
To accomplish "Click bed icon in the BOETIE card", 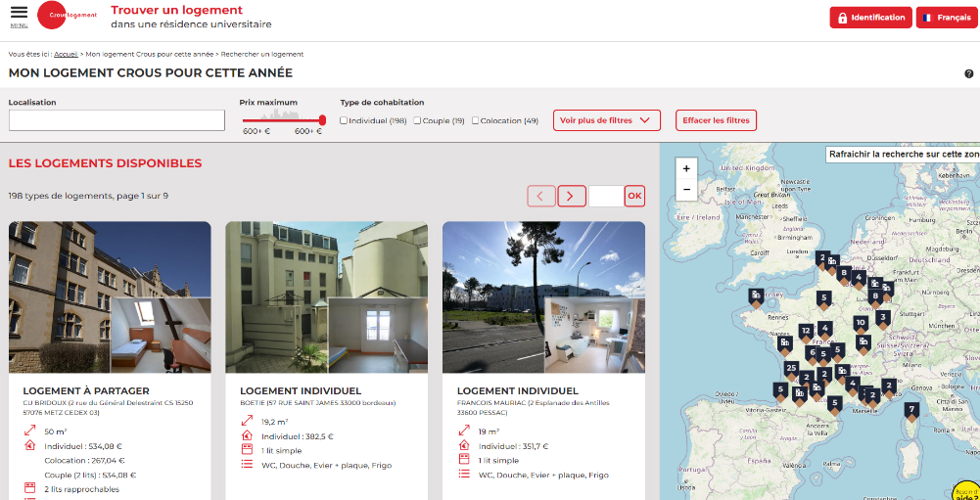I will coord(247,449).
